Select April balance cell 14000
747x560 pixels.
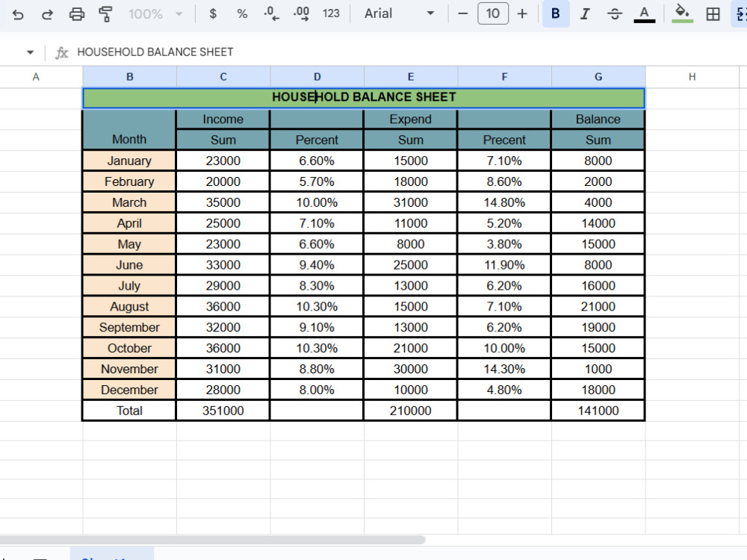(x=598, y=223)
